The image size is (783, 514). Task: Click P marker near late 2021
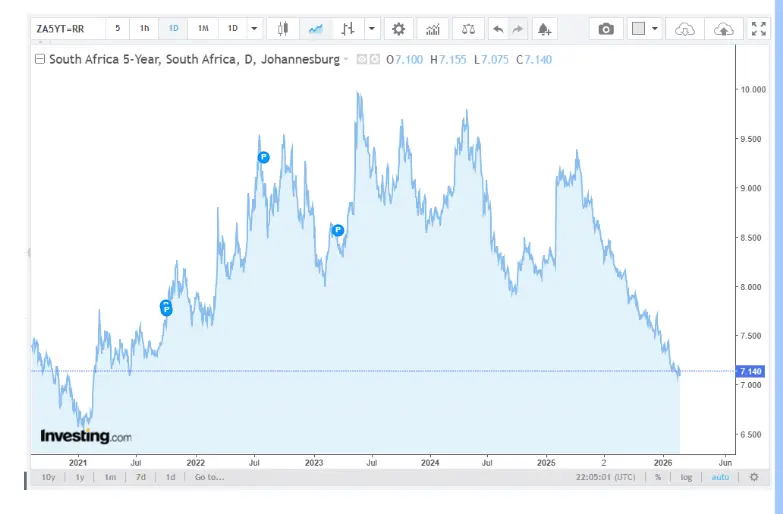pos(166,309)
